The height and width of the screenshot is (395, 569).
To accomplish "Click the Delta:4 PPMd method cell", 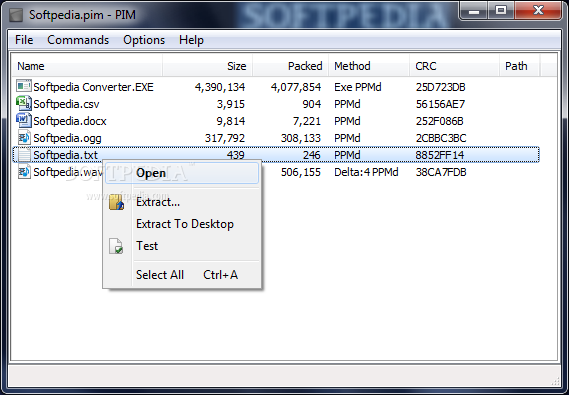I will [x=366, y=172].
